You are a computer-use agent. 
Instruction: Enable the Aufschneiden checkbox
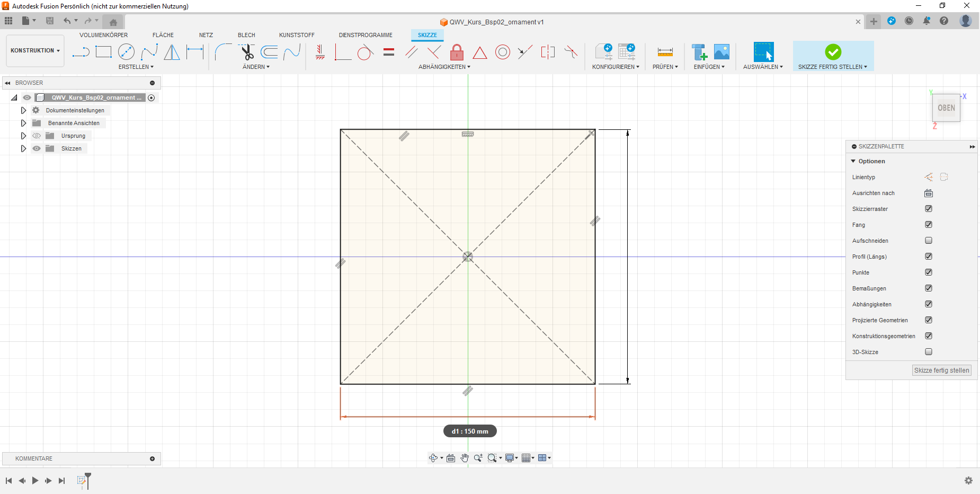click(x=929, y=241)
